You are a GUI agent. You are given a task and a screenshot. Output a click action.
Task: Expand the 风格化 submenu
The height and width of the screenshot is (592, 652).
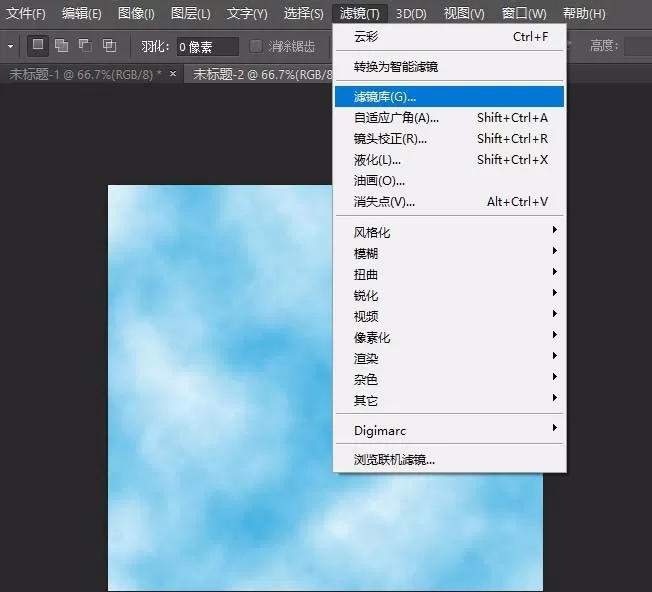coord(449,232)
